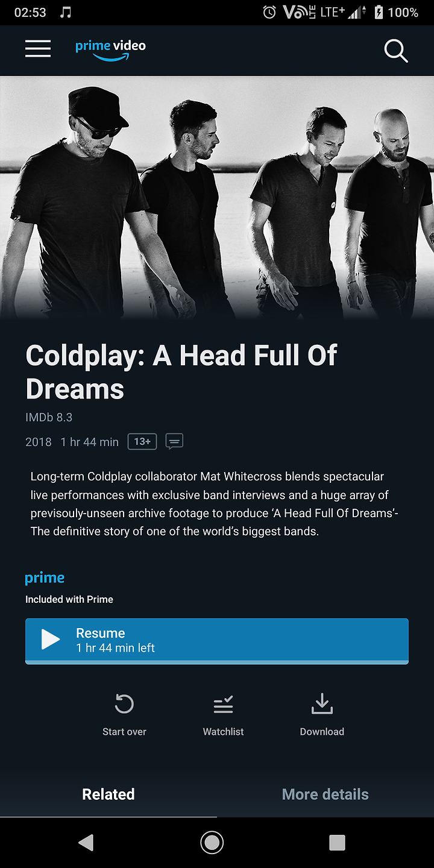Tap the progress bar under Resume
This screenshot has height=868, width=434.
tap(217, 662)
